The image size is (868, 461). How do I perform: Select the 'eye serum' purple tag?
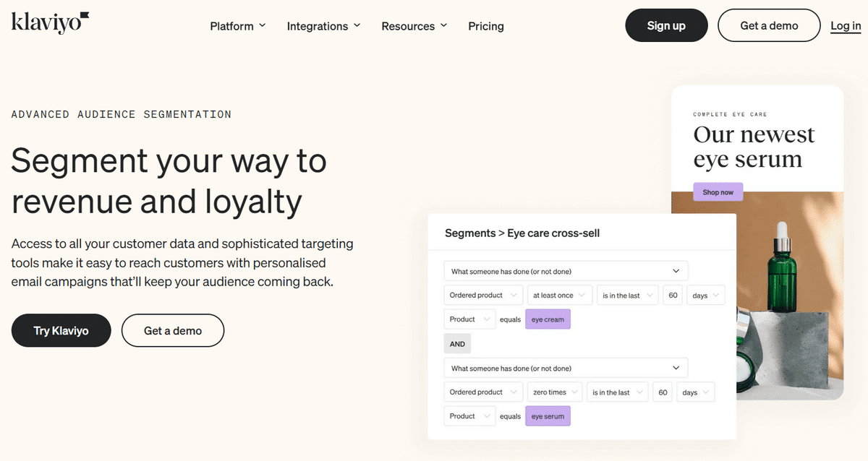pyautogui.click(x=548, y=416)
